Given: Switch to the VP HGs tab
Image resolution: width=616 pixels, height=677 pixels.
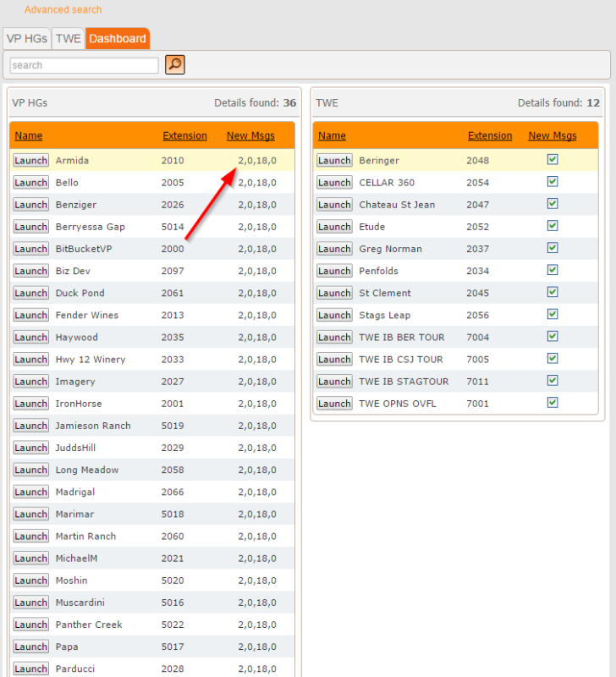Looking at the screenshot, I should (x=27, y=38).
